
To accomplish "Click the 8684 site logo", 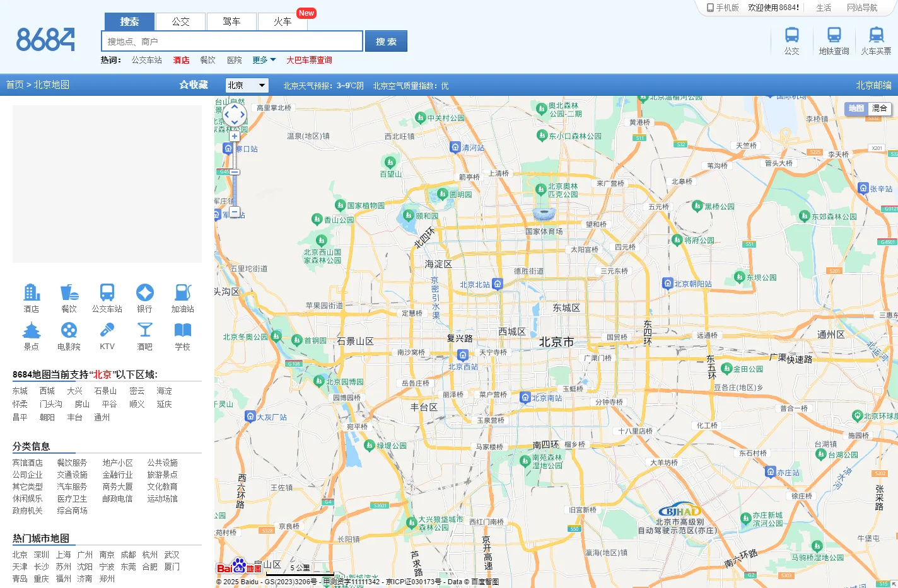I will (x=45, y=40).
